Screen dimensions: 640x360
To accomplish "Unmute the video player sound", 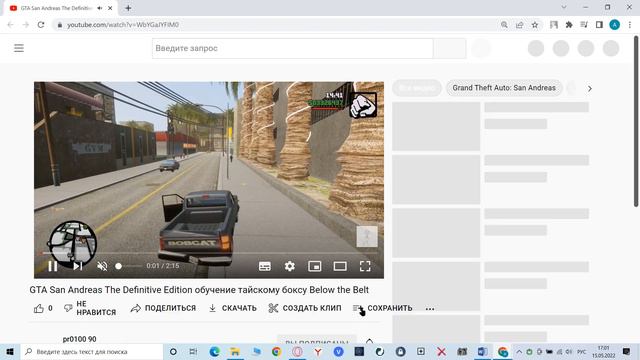I will [102, 266].
